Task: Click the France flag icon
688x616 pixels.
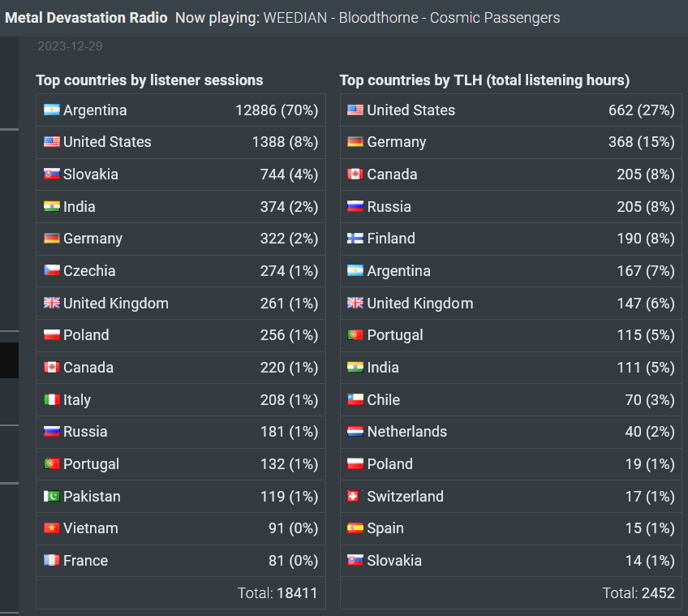Action: coord(52,560)
